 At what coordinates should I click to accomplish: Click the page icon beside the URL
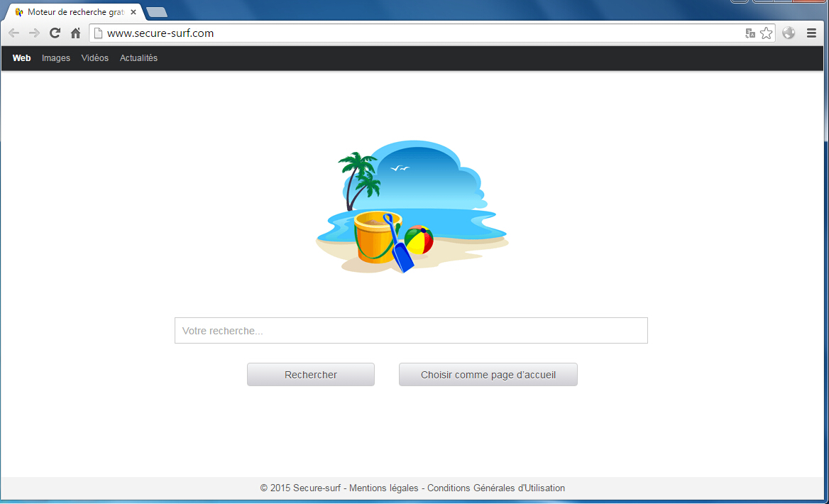coord(98,33)
